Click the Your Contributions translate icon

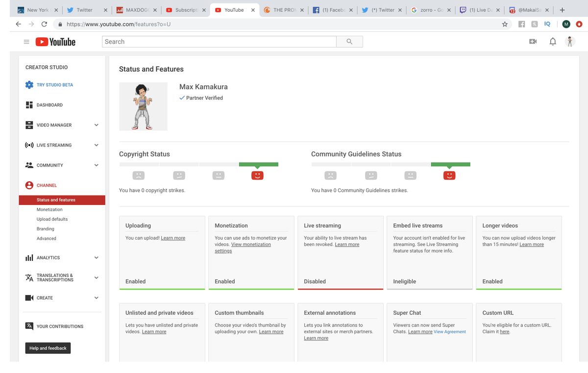29,326
